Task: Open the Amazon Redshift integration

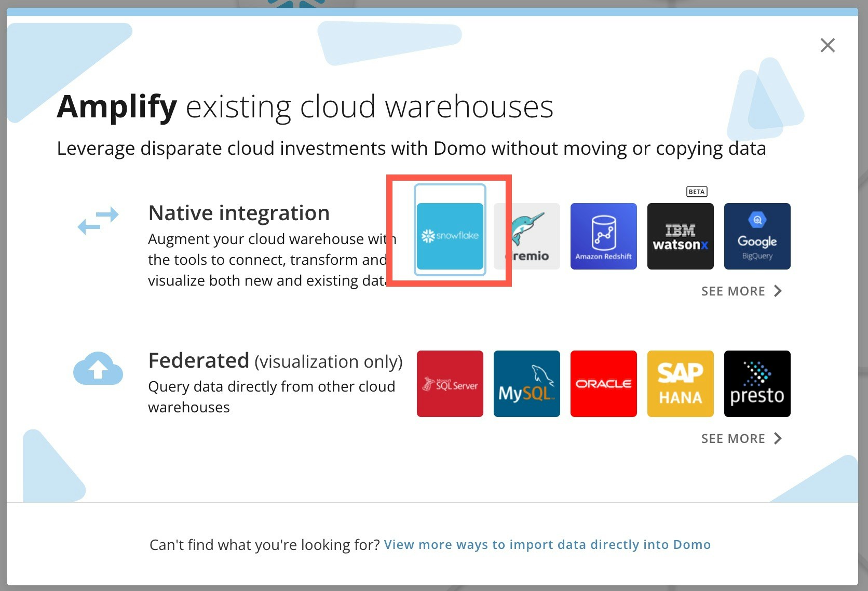Action: pyautogui.click(x=604, y=236)
